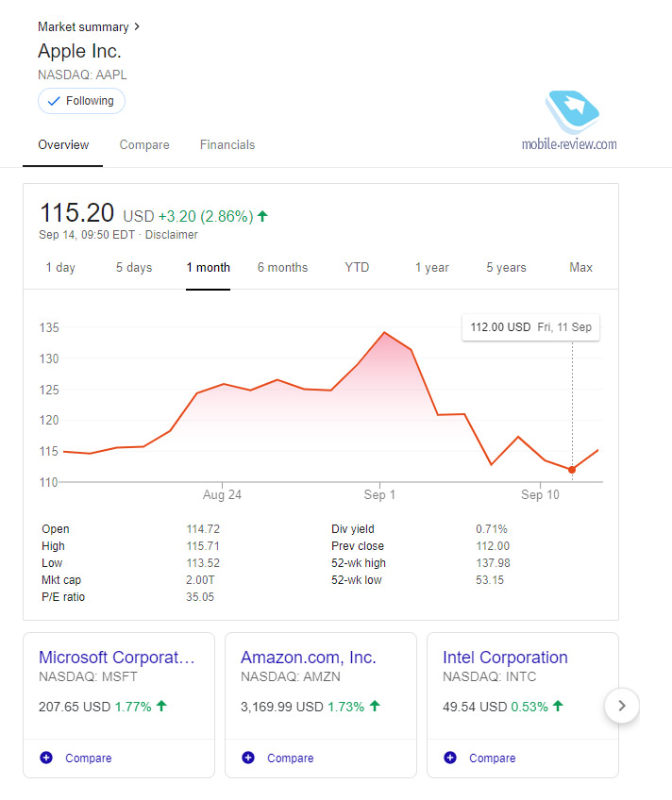Screen dimensions: 672x800
Task: Open the Financials tab
Action: (x=227, y=145)
